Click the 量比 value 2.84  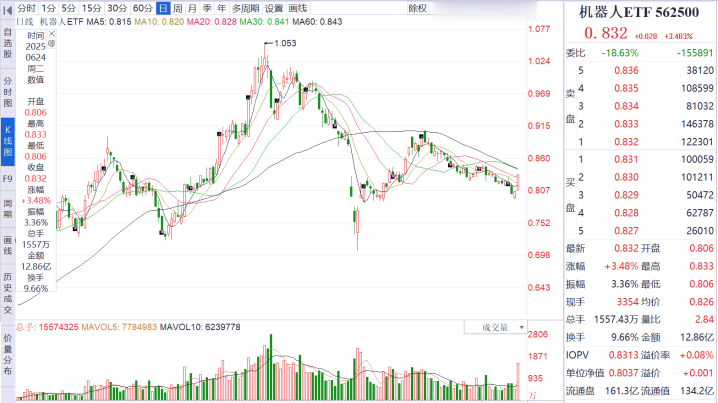tap(704, 320)
